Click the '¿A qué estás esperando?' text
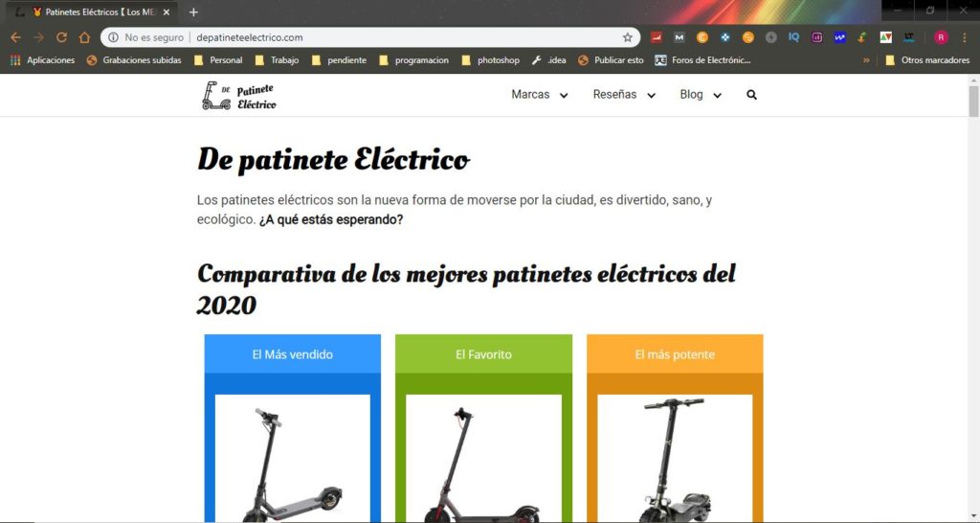 pyautogui.click(x=331, y=220)
